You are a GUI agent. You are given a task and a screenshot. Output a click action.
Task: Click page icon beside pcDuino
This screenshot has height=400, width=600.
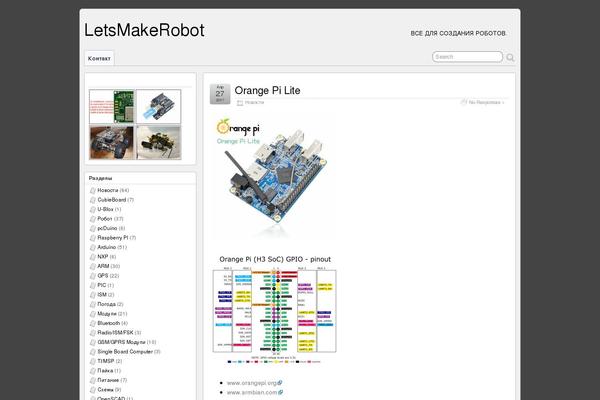pos(93,229)
